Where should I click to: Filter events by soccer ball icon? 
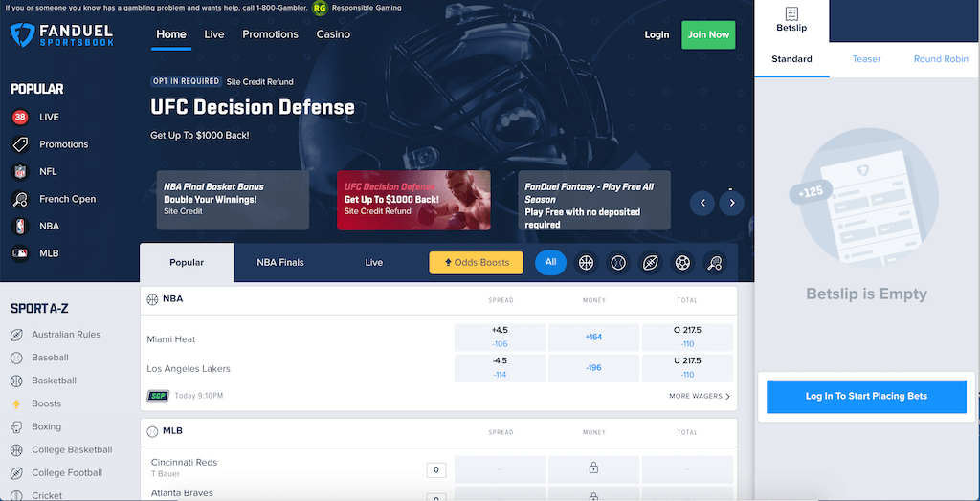pyautogui.click(x=682, y=263)
